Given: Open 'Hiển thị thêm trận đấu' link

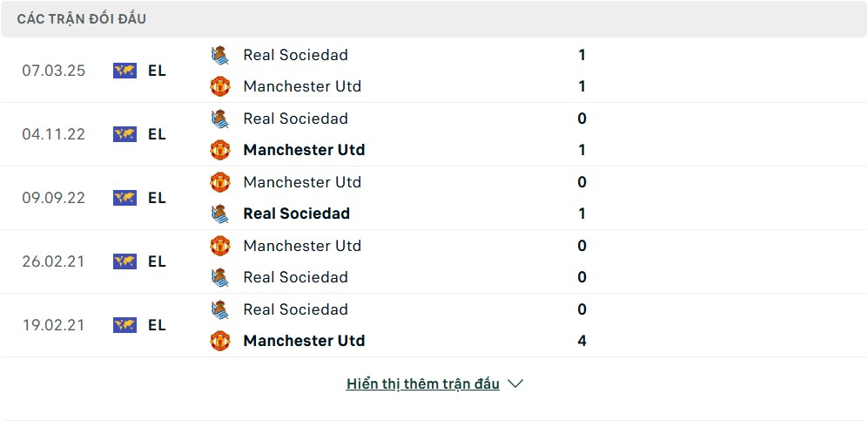Looking at the screenshot, I should click(423, 384).
